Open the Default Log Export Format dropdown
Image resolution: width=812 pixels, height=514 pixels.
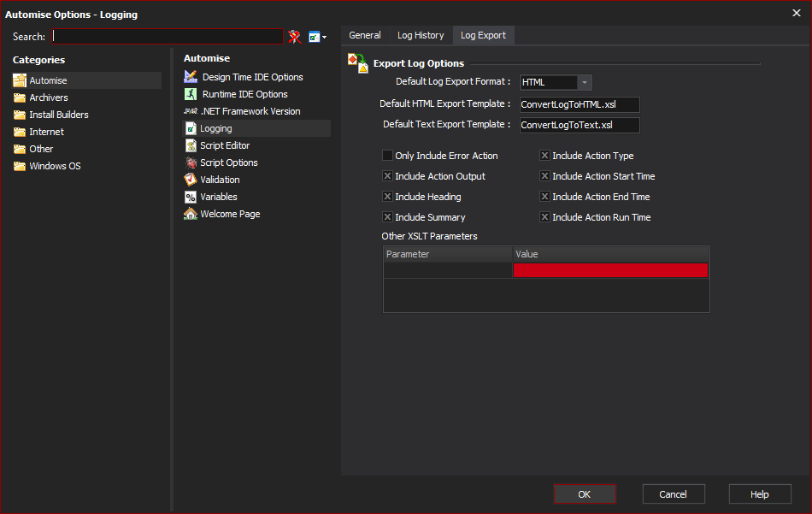[584, 82]
